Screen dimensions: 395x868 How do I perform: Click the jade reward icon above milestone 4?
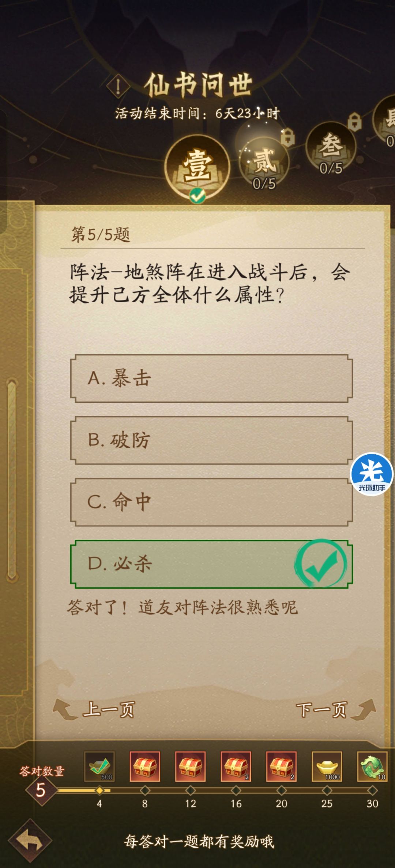[x=98, y=767]
